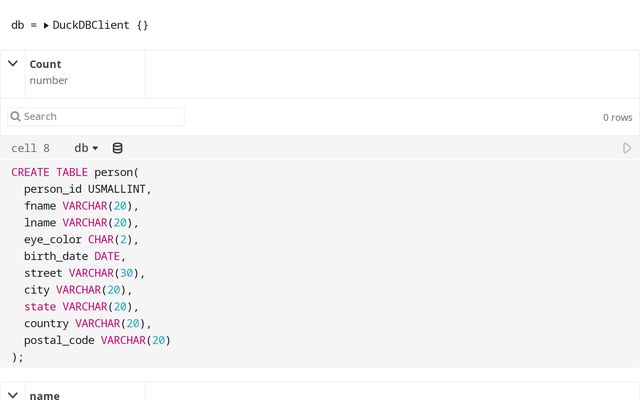Viewport: 640px width, 400px height.
Task: Click the name column header
Action: (45, 395)
